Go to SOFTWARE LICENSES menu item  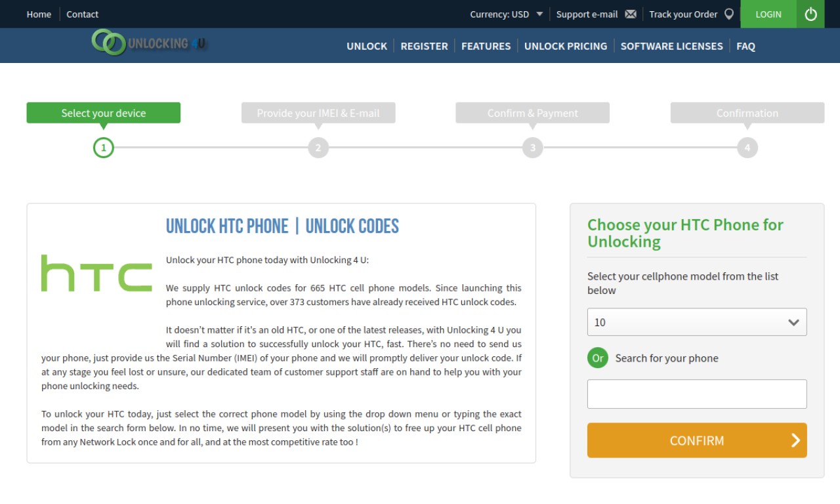click(x=671, y=46)
